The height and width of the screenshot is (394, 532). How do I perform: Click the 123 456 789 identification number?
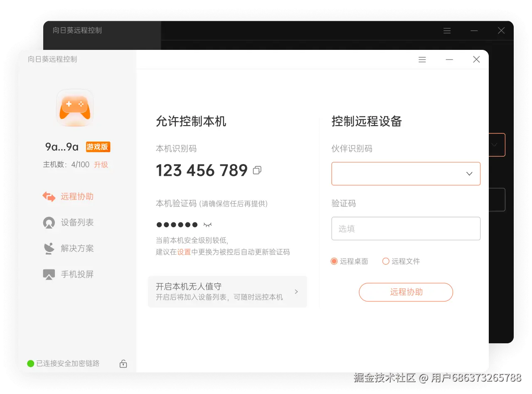(202, 170)
